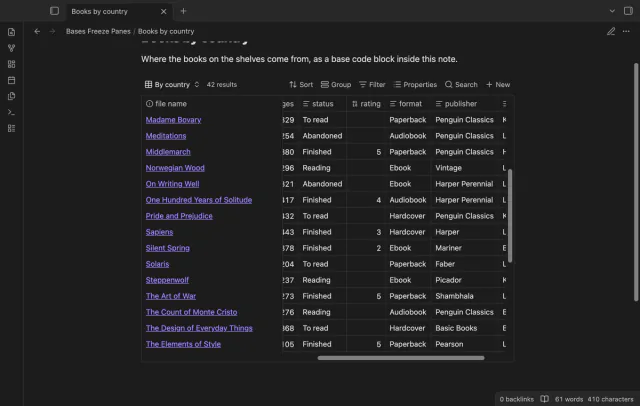The image size is (640, 406).
Task: Navigate forward with the right arrow
Action: (x=52, y=31)
